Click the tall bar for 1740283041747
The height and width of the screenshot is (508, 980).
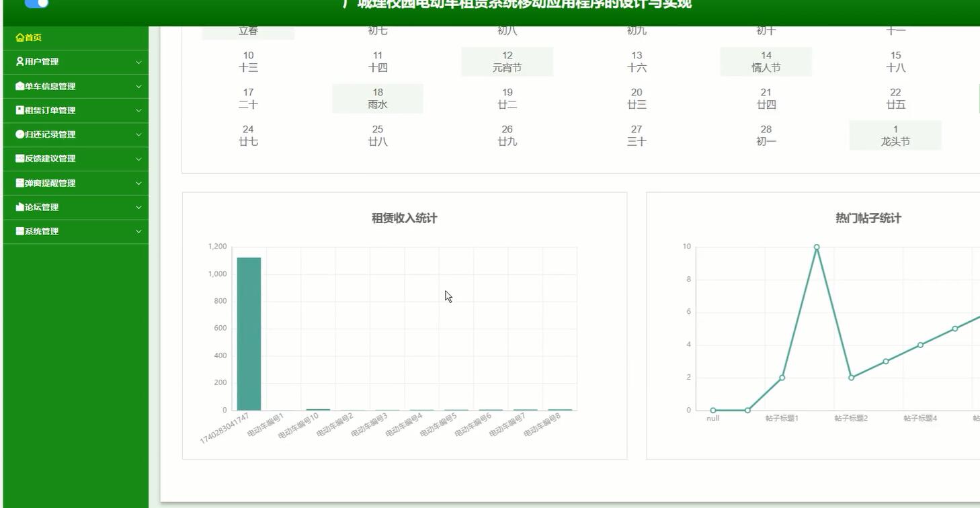tap(249, 334)
